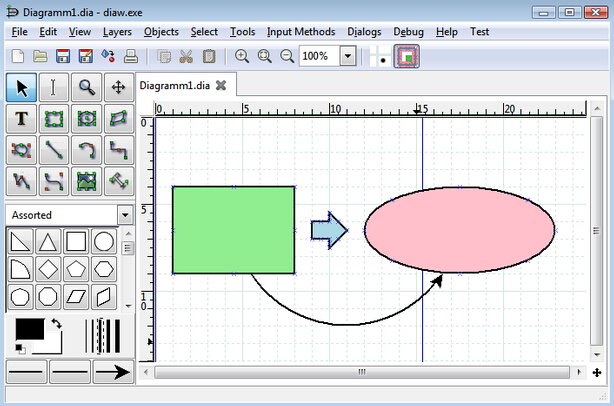Viewport: 614px width, 406px height.
Task: Click the Zoom fit icon
Action: point(264,56)
